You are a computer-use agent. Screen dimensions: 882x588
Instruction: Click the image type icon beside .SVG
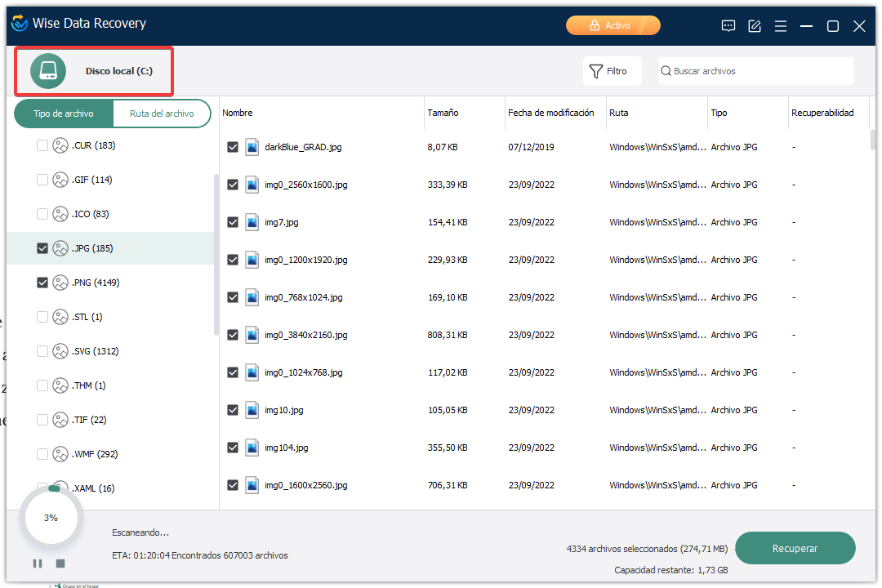[x=60, y=351]
